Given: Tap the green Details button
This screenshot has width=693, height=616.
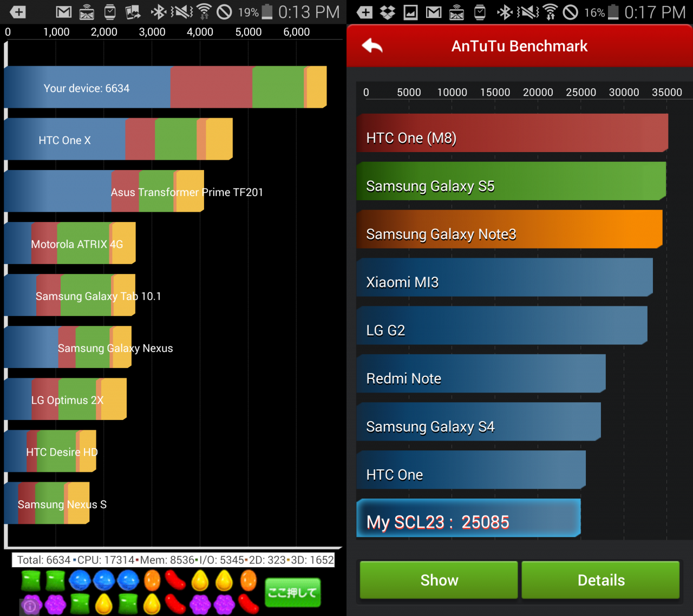Looking at the screenshot, I should point(600,580).
